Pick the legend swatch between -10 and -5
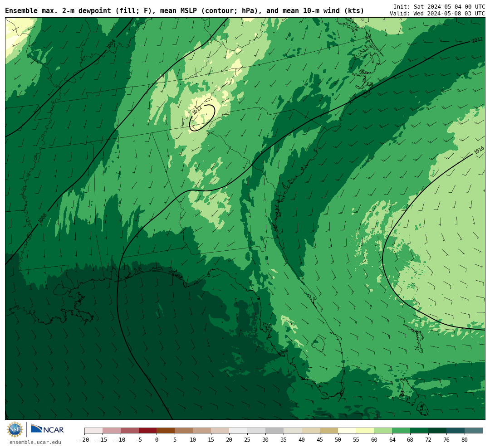The width and height of the screenshot is (490, 448). pos(130,431)
